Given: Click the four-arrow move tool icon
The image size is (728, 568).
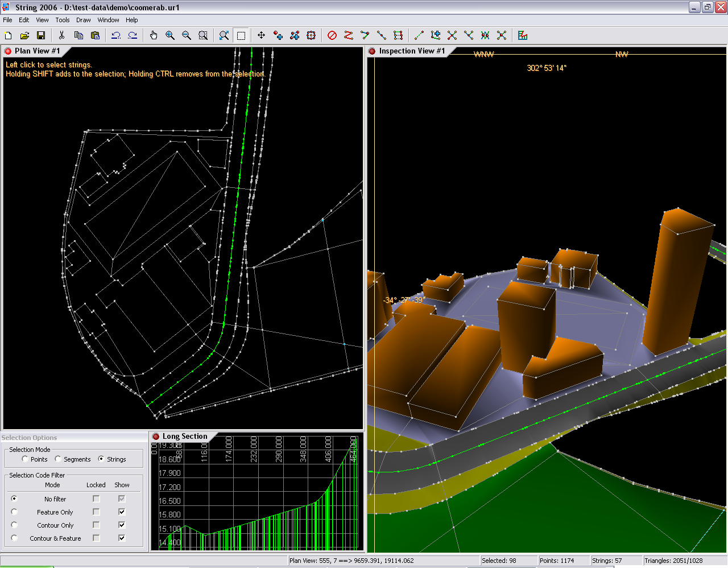Looking at the screenshot, I should 261,35.
